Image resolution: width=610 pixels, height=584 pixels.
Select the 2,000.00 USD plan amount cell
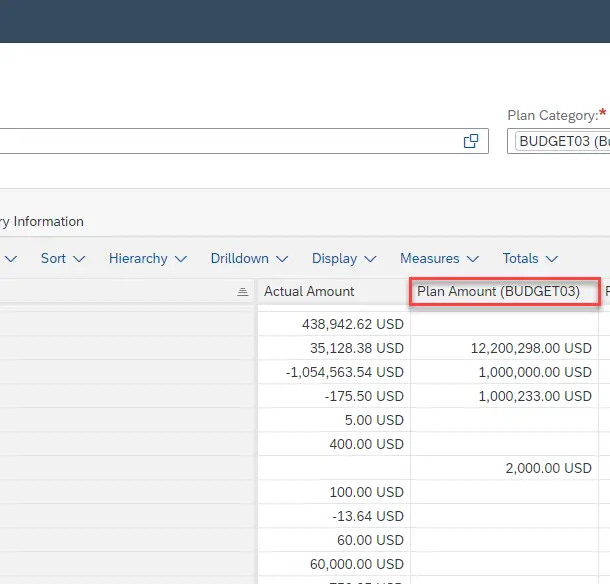tap(504, 468)
